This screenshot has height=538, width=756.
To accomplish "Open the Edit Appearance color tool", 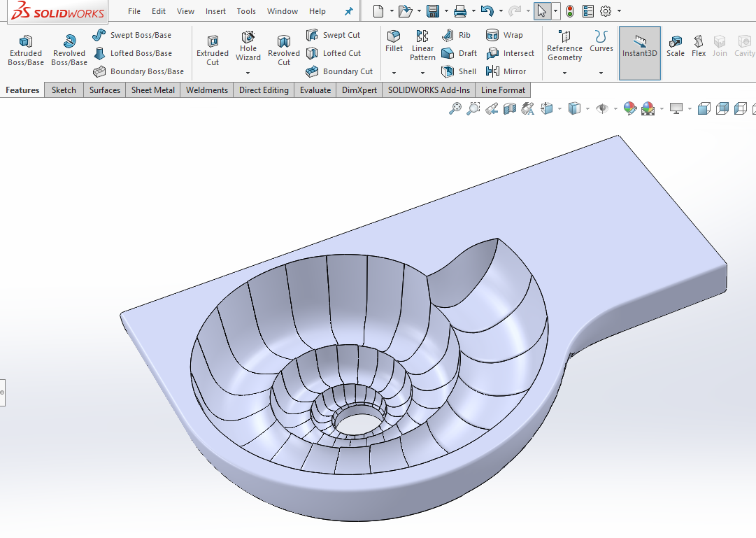I will pos(629,108).
